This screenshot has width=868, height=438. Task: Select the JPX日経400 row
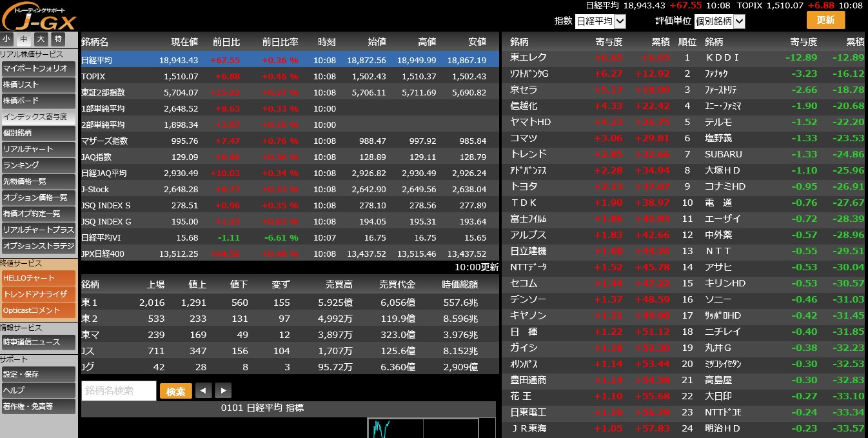tap(290, 254)
